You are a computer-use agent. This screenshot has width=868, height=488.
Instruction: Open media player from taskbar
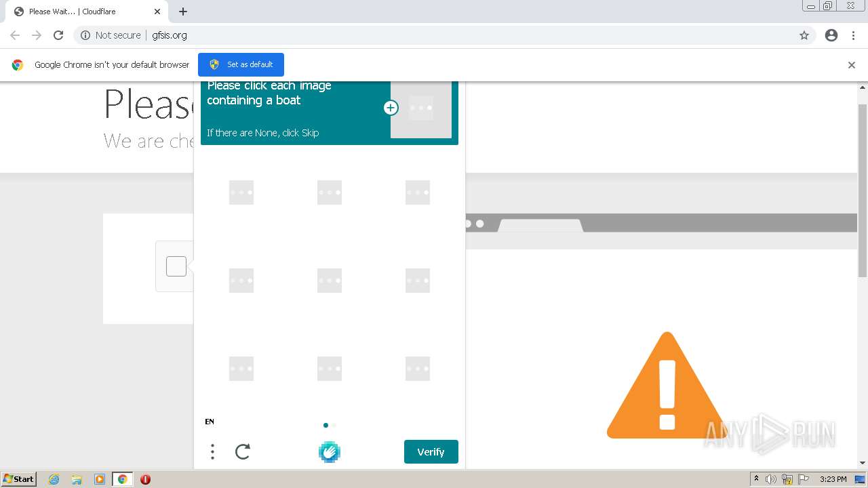[x=100, y=479]
